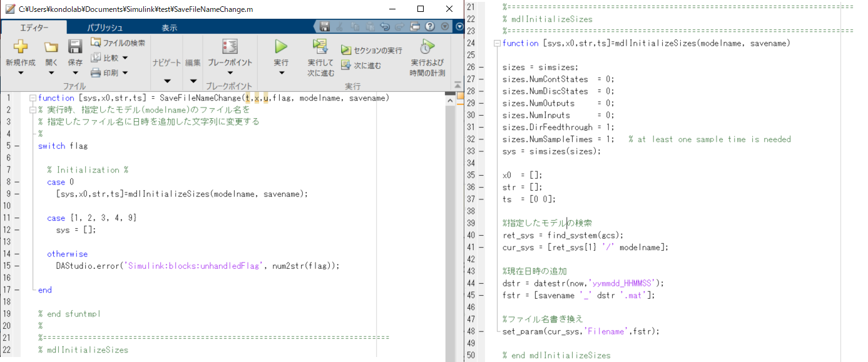Image resolution: width=868 pixels, height=362 pixels.
Task: Click 'case [1, 2, 3, 4, 9]' text
Action: click(91, 218)
